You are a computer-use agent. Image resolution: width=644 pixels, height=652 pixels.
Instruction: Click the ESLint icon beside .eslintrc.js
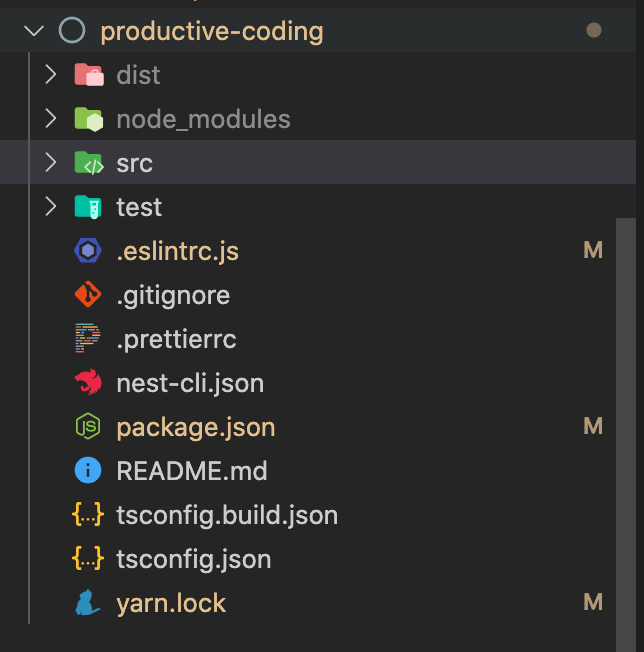tap(88, 251)
